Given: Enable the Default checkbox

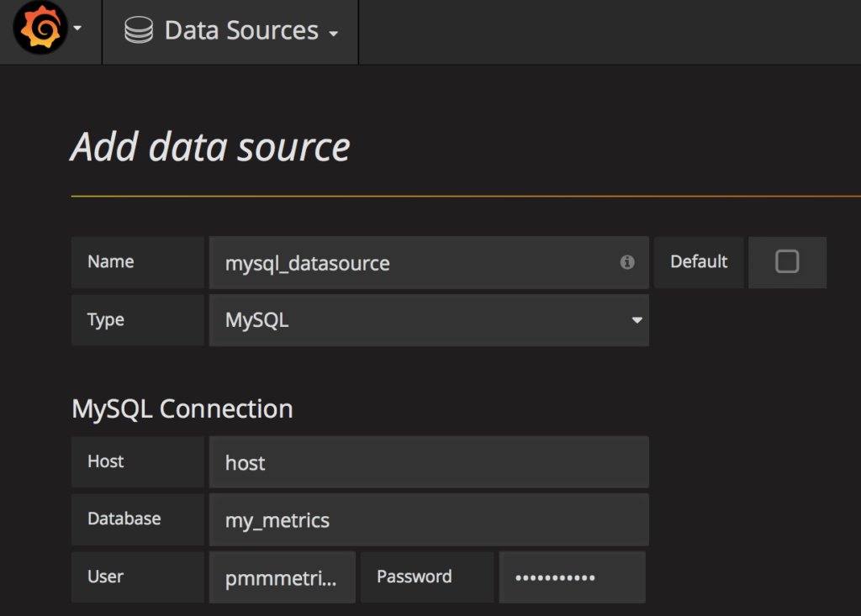Looking at the screenshot, I should click(x=787, y=262).
